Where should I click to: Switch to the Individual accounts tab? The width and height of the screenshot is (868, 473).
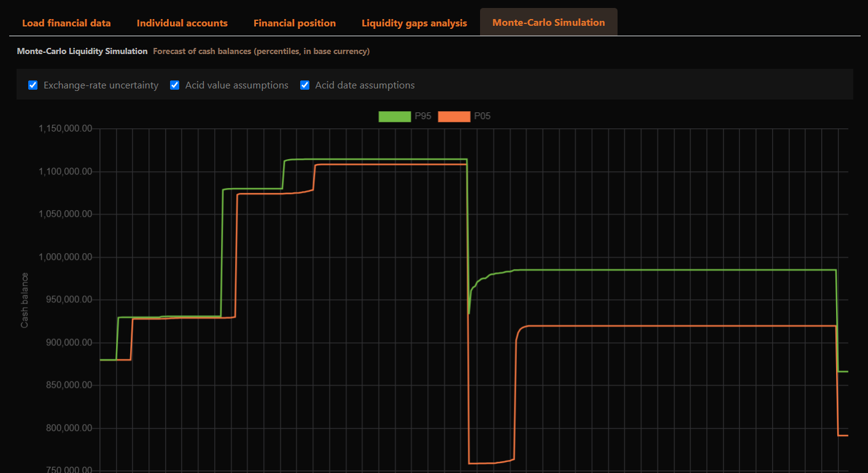[x=182, y=23]
